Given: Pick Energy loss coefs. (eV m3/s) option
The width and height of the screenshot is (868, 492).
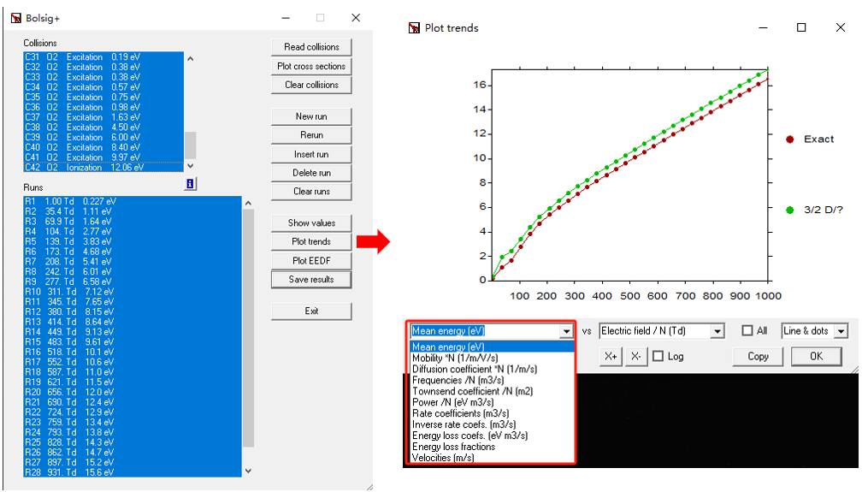Looking at the screenshot, I should coord(492,436).
